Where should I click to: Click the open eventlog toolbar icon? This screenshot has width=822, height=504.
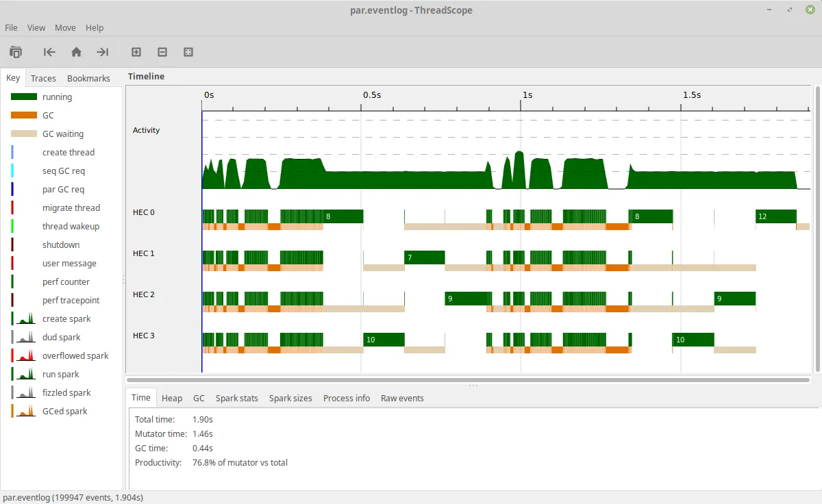tap(16, 52)
